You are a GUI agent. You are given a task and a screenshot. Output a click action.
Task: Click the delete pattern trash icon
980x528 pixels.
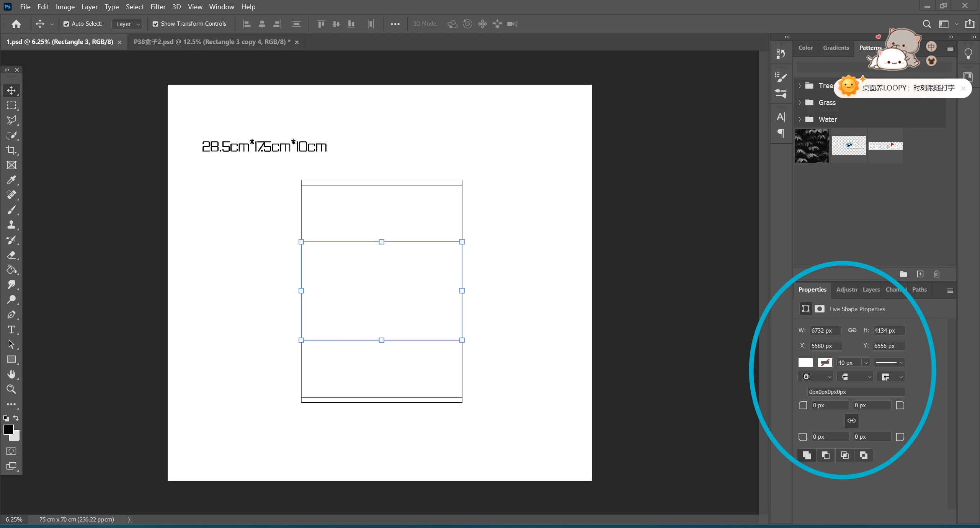(936, 274)
